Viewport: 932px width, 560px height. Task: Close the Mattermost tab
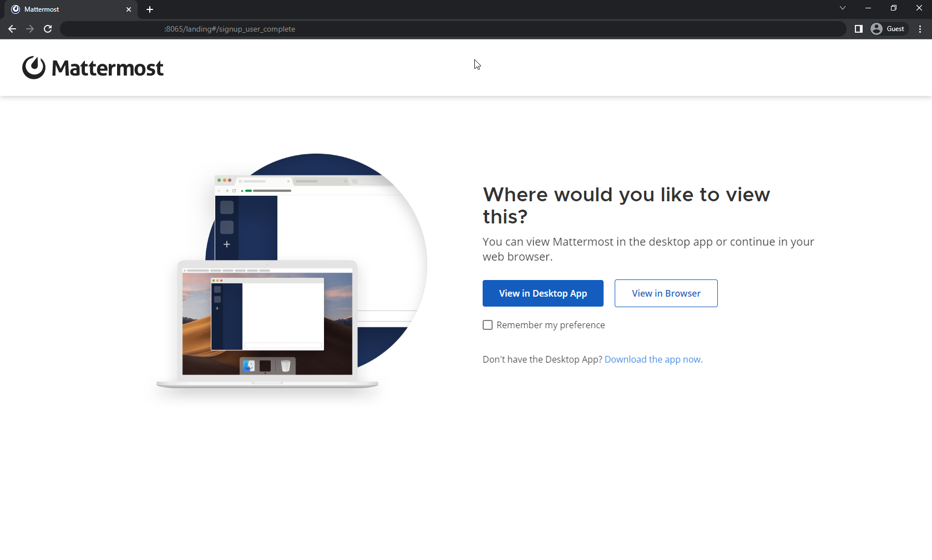(129, 9)
